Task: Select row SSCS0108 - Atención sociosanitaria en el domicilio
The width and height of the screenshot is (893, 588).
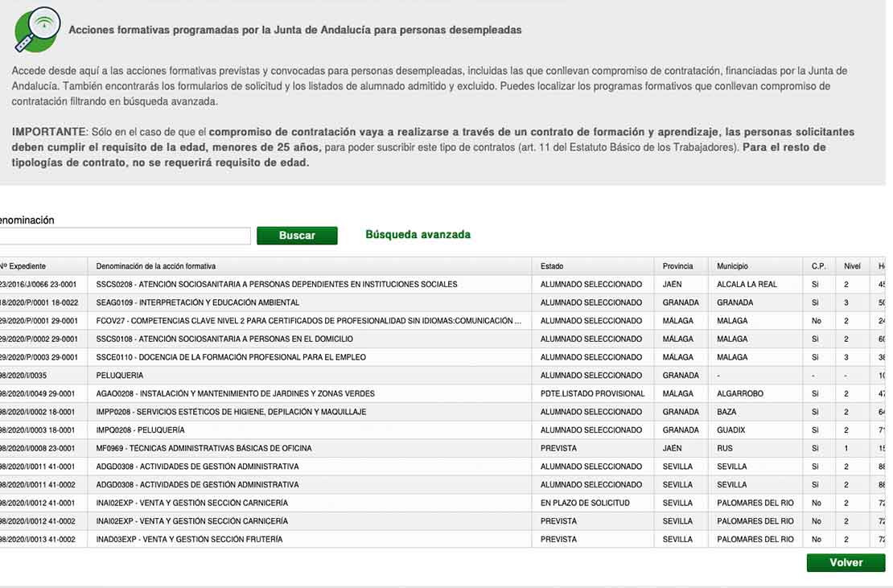Action: coord(442,339)
